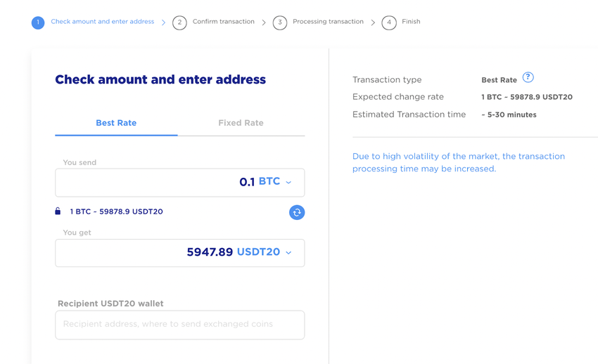The image size is (598, 364).
Task: Click step 1 circle icon
Action: coord(38,22)
